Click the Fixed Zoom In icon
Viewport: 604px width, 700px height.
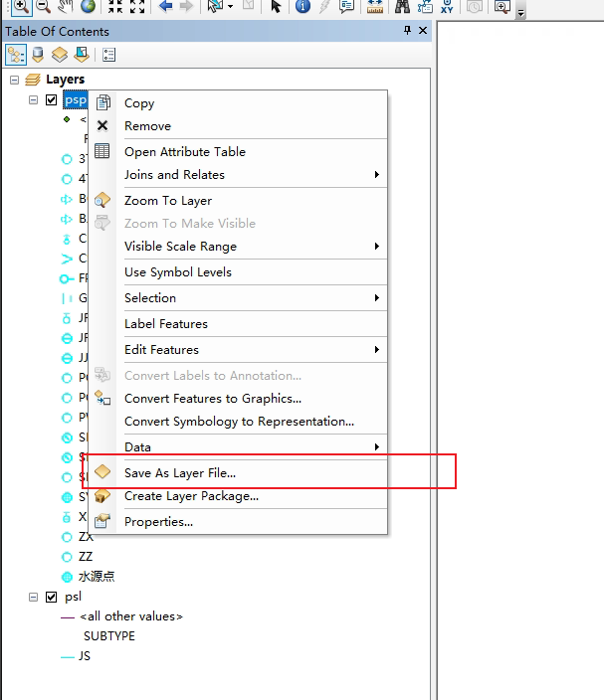tap(115, 6)
